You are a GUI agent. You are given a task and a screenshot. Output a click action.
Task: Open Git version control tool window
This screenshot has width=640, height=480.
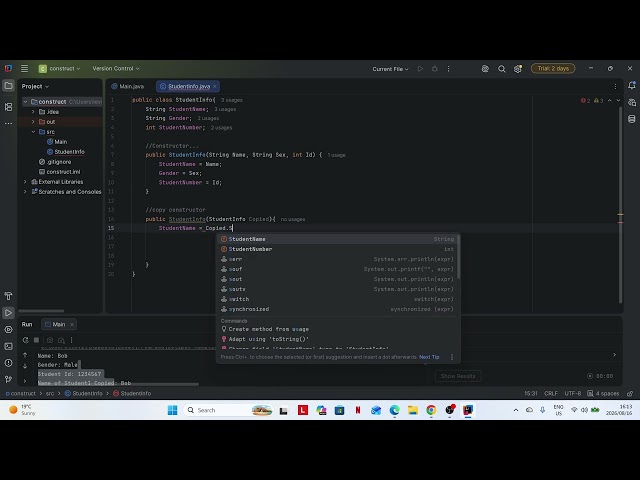(8, 379)
